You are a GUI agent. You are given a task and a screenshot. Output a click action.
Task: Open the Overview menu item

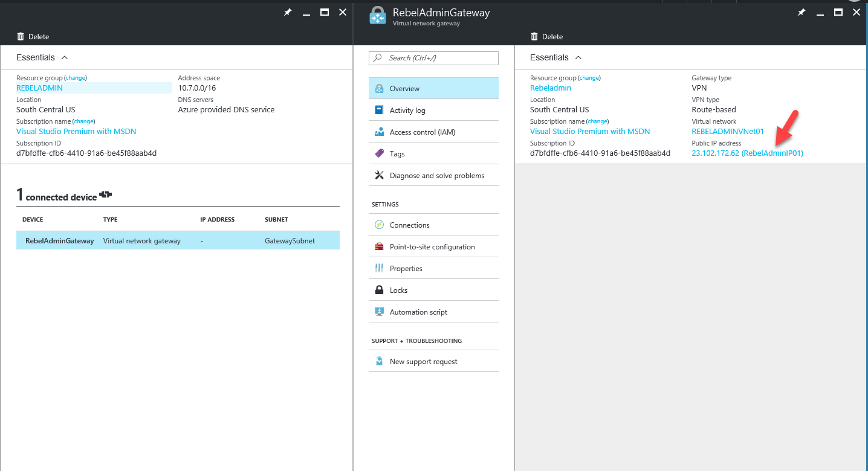tap(433, 89)
